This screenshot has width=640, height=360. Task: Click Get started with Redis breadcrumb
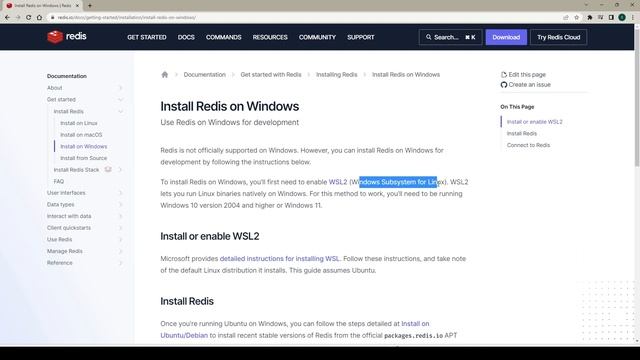click(x=271, y=75)
